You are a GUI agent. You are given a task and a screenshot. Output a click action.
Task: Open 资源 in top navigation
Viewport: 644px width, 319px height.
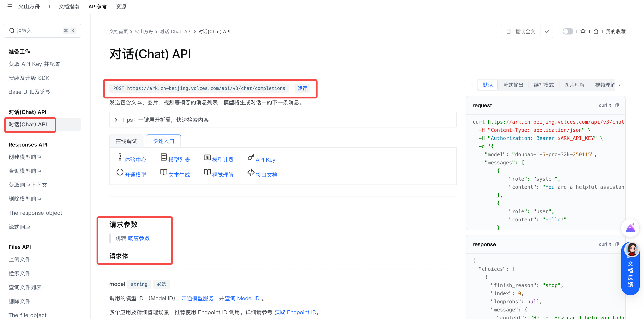coord(121,7)
